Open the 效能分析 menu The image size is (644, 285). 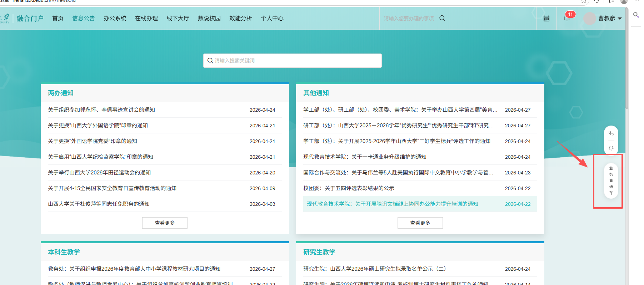(241, 18)
